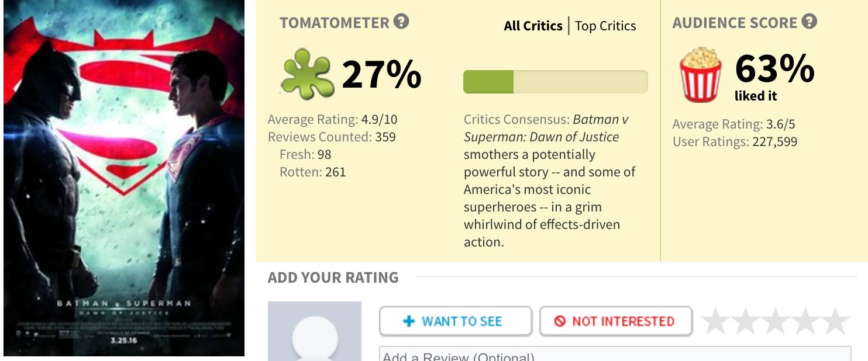Focus the Add a Review text field

click(614, 355)
